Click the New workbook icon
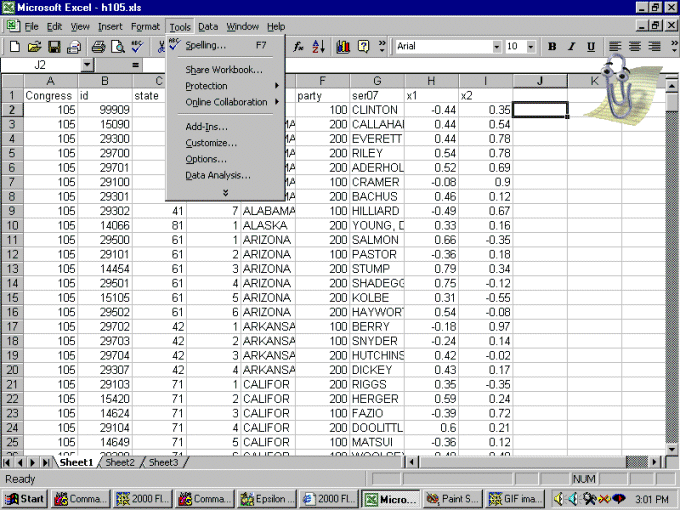680x510 pixels. click(14, 46)
